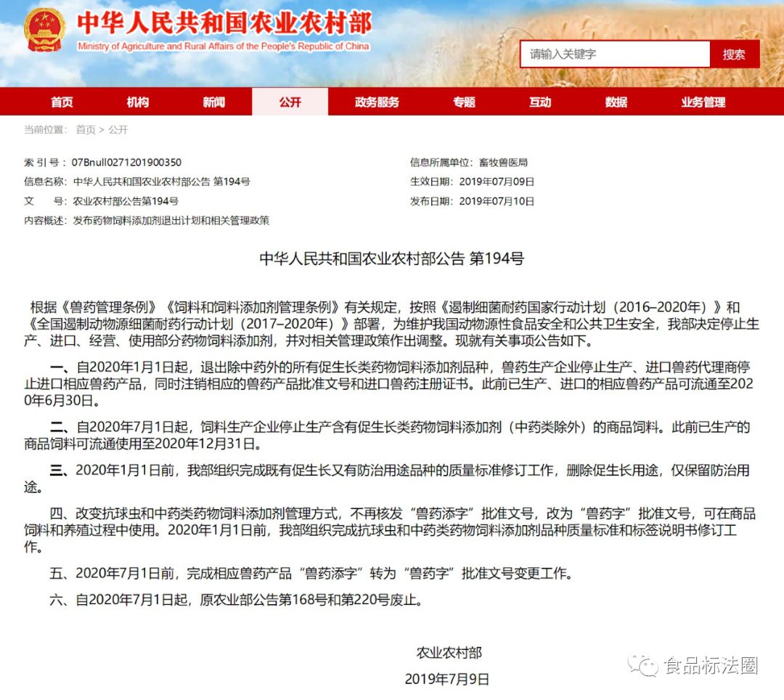Open the 互动 navigation tab

540,102
